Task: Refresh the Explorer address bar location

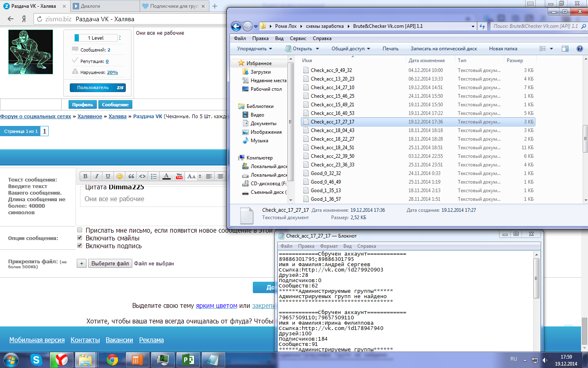Action: coord(482,26)
